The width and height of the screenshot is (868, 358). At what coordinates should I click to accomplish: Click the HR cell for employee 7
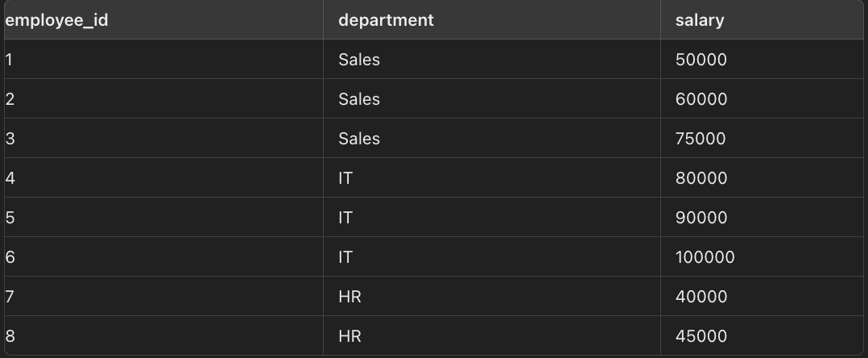(x=349, y=297)
